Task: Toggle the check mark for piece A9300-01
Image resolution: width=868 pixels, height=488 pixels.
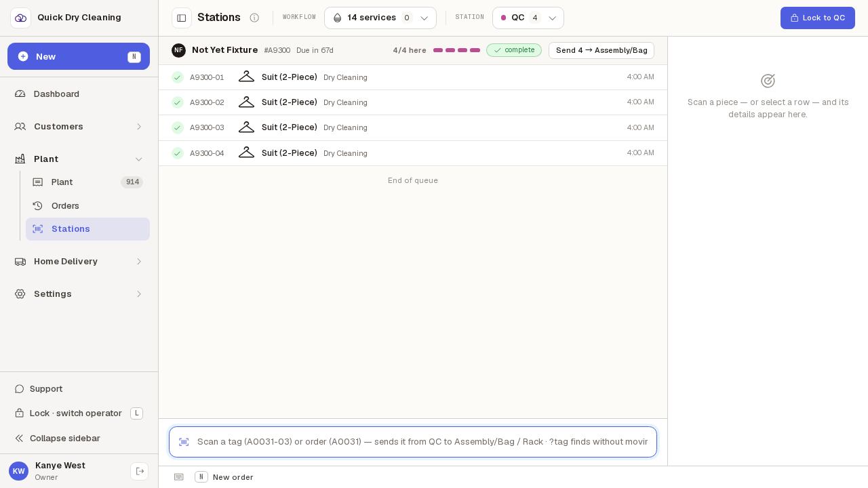Action: point(178,77)
